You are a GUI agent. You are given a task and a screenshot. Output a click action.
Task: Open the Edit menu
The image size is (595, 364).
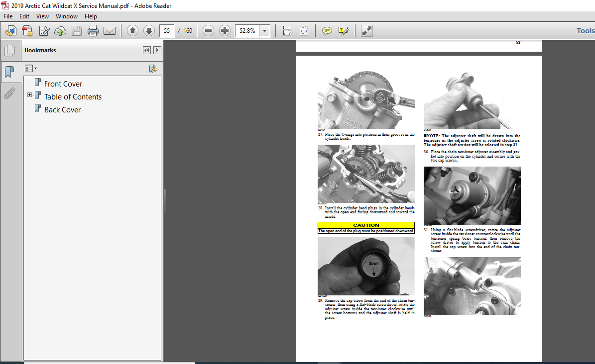(24, 16)
